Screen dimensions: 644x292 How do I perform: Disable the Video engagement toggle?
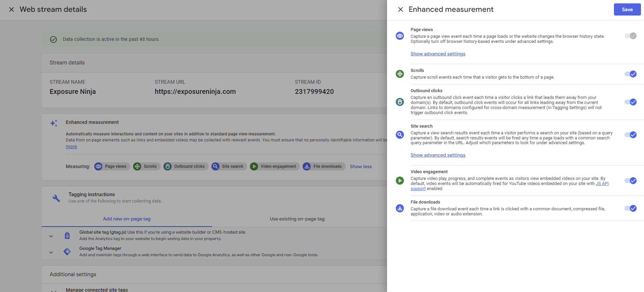(630, 181)
